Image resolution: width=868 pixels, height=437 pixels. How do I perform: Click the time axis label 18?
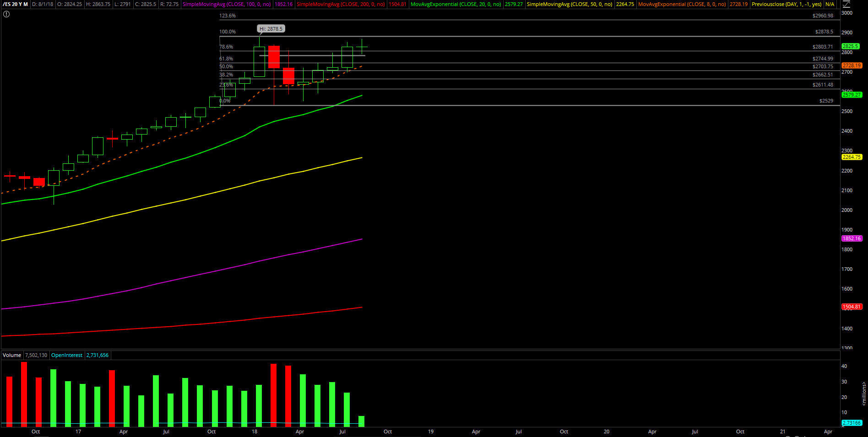(x=255, y=432)
